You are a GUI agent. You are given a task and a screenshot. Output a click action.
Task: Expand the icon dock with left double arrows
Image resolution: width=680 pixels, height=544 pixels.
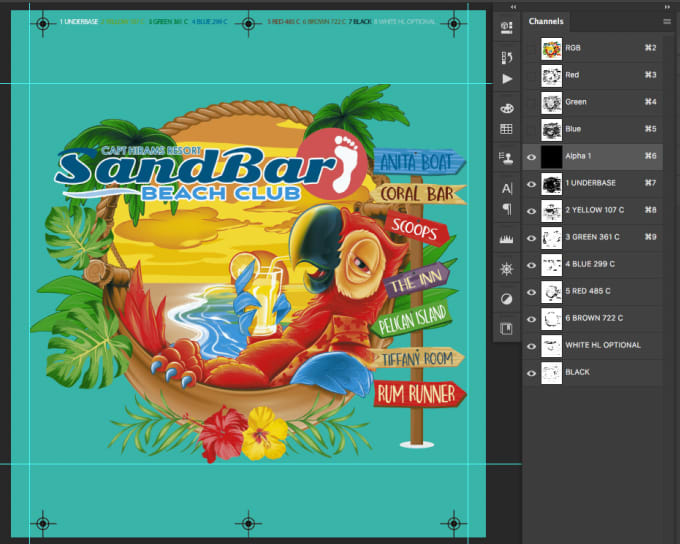coord(513,7)
